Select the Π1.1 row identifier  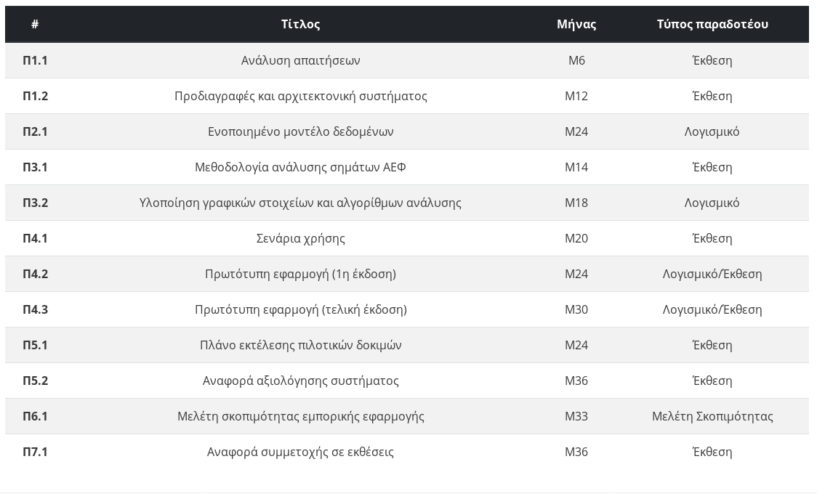pos(35,60)
